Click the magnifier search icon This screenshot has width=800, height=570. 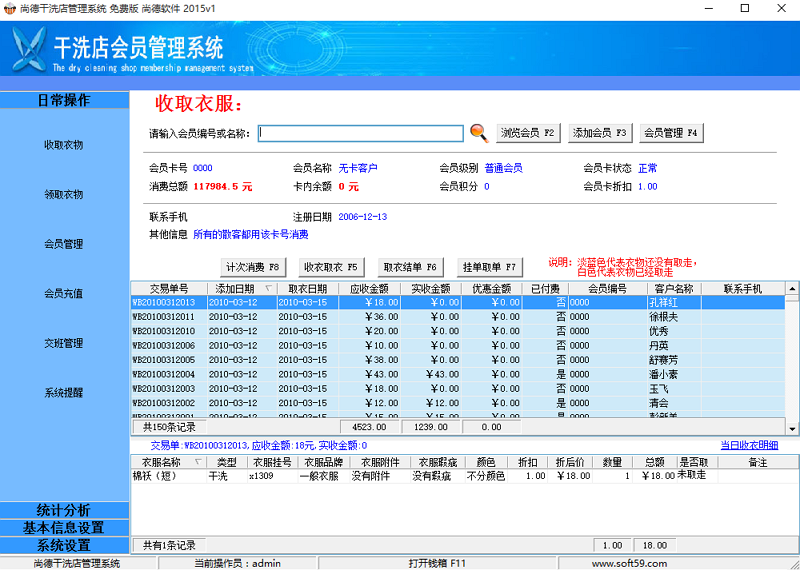click(x=479, y=133)
